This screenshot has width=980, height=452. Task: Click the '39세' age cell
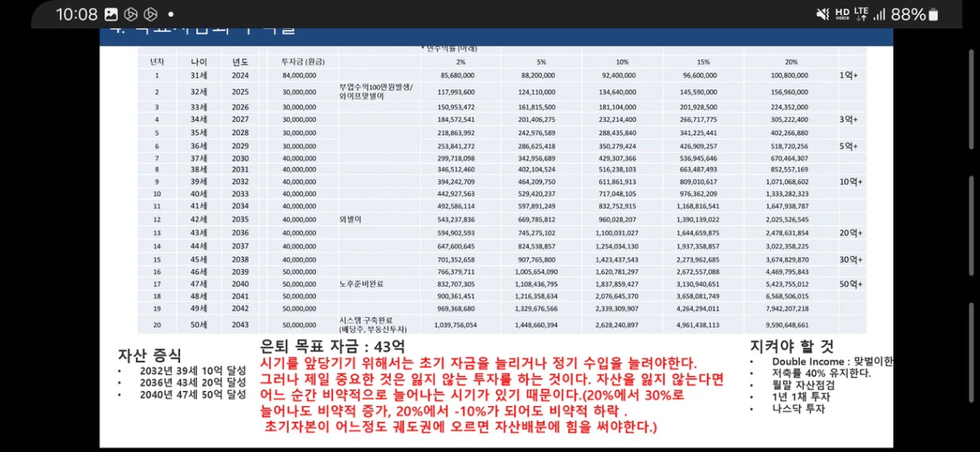(x=199, y=182)
